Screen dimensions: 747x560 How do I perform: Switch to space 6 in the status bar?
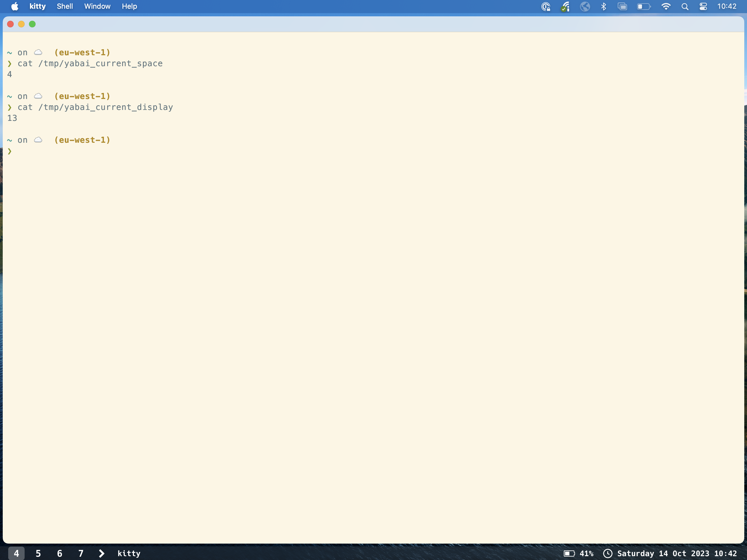point(59,553)
